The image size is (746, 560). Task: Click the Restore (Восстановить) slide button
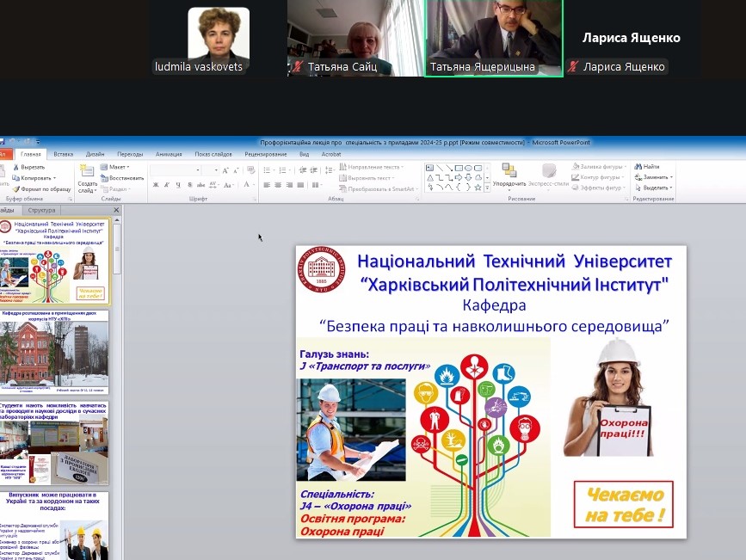(x=122, y=178)
